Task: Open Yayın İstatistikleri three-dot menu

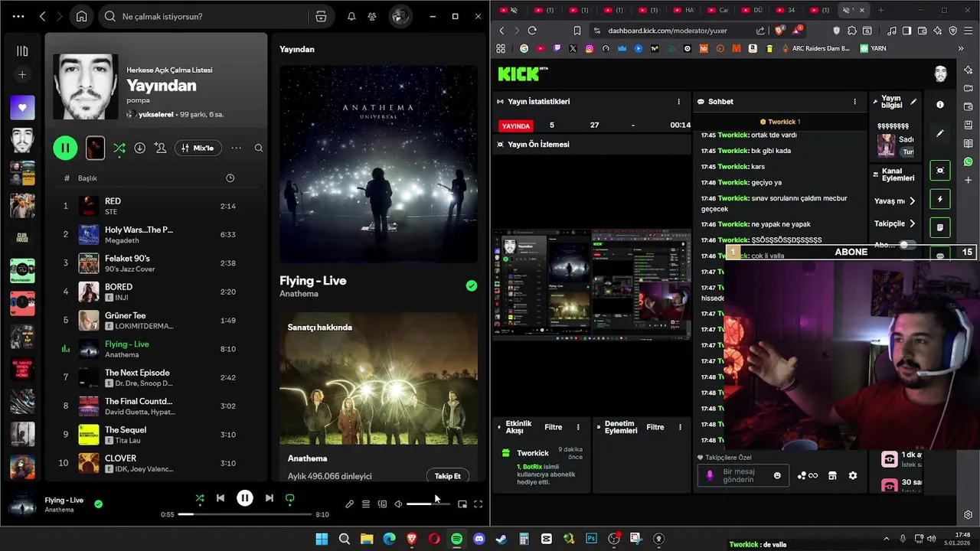Action: pyautogui.click(x=678, y=101)
